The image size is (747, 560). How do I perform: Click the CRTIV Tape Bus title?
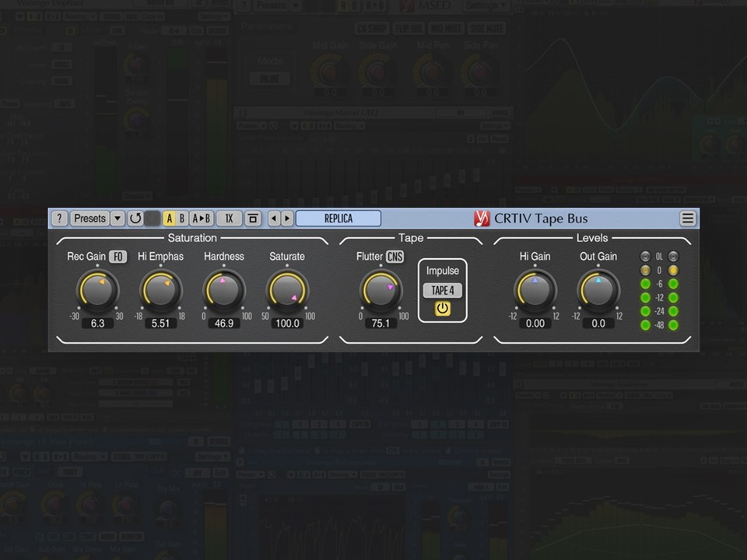[x=541, y=219]
